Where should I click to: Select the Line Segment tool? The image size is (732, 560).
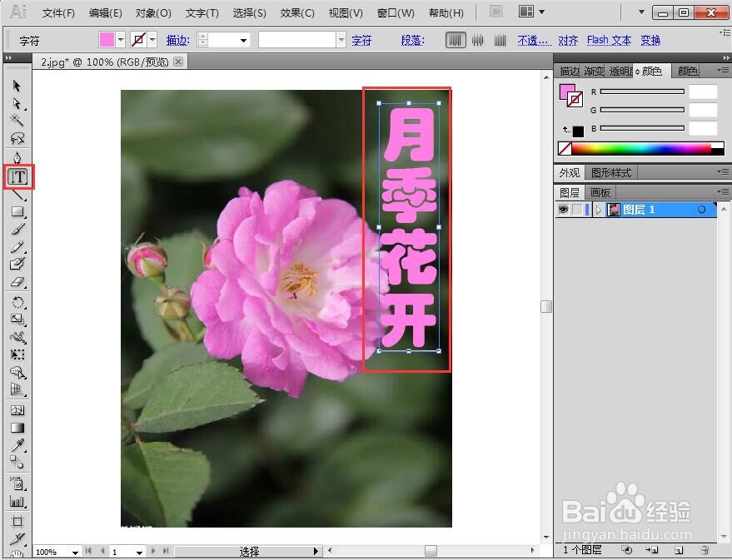click(x=17, y=195)
